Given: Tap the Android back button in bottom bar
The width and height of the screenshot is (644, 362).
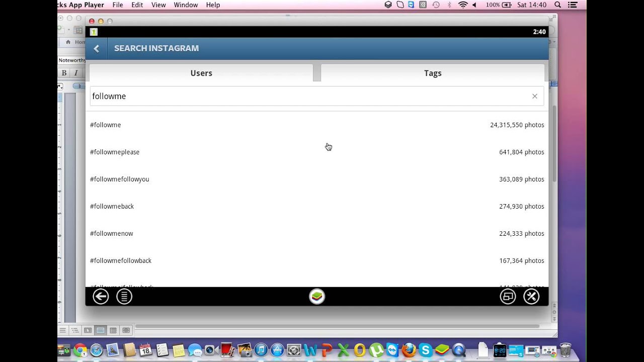Looking at the screenshot, I should point(101,297).
